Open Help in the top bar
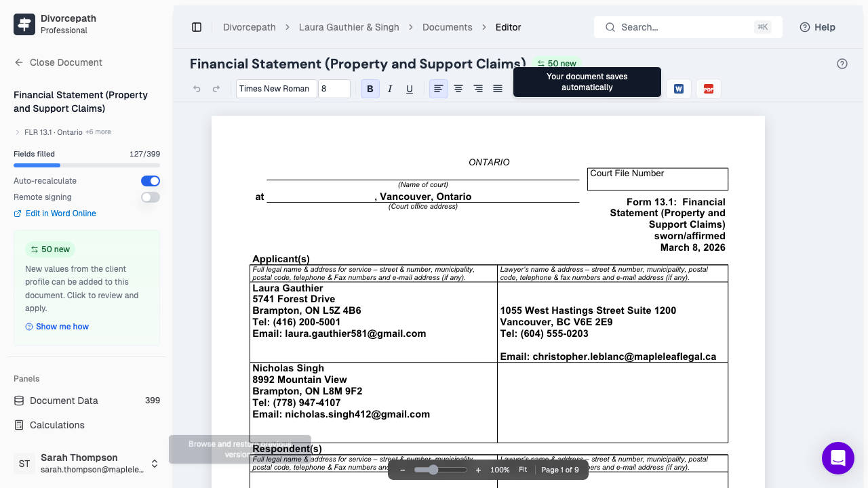The height and width of the screenshot is (488, 868). [x=818, y=27]
